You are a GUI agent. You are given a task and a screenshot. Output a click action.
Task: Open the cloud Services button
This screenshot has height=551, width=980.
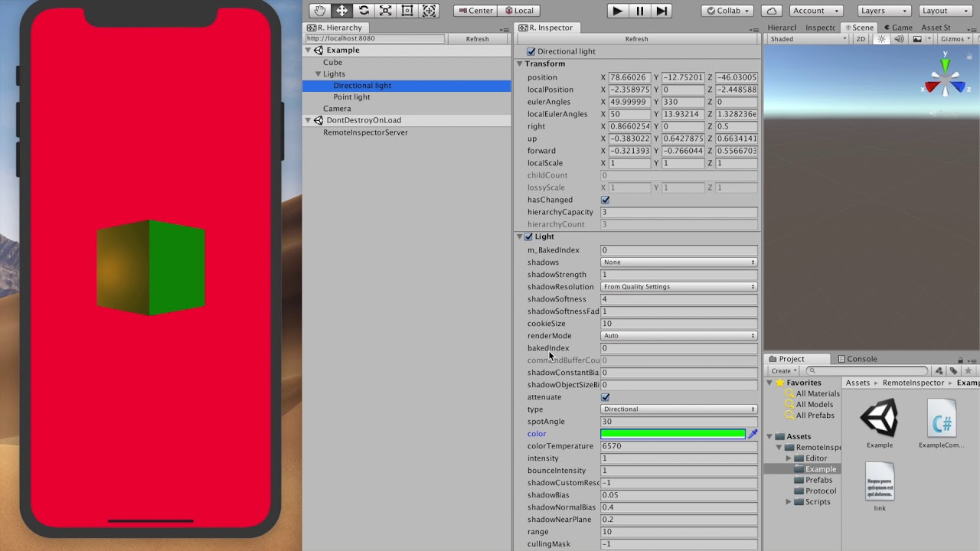772,11
